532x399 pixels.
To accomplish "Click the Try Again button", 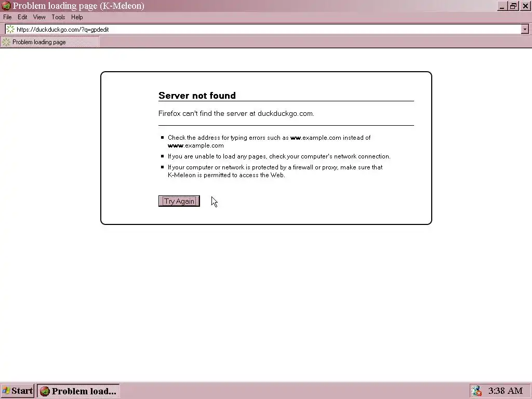I will point(179,201).
